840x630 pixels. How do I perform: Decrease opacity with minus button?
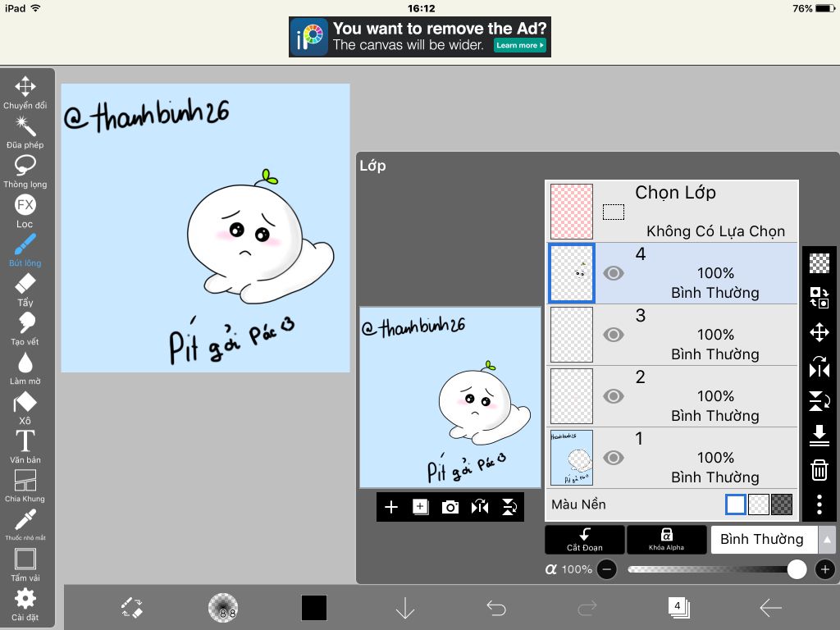tap(606, 569)
